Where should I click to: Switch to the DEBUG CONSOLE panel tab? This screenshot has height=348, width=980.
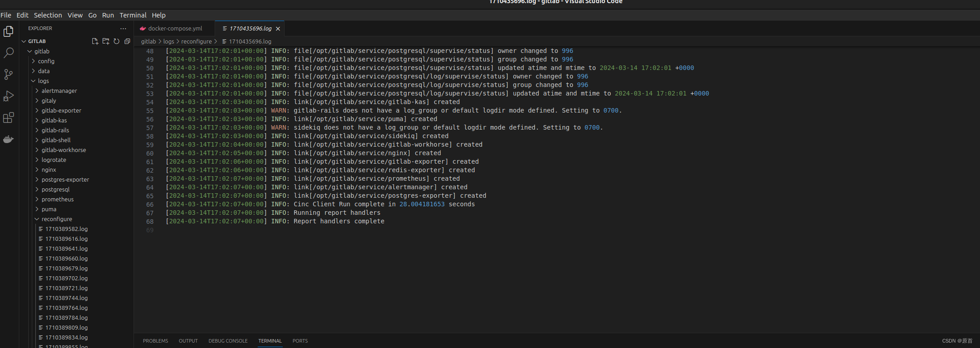pyautogui.click(x=228, y=341)
